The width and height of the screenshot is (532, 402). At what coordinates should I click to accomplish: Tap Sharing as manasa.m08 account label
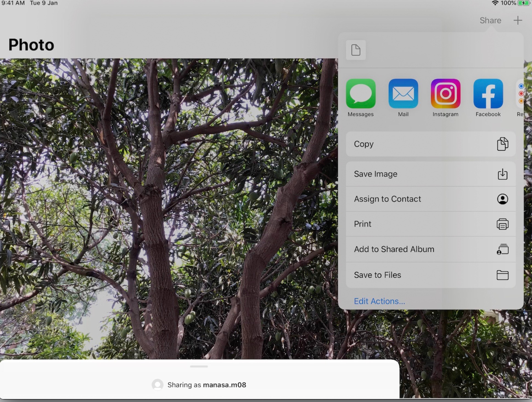[206, 385]
